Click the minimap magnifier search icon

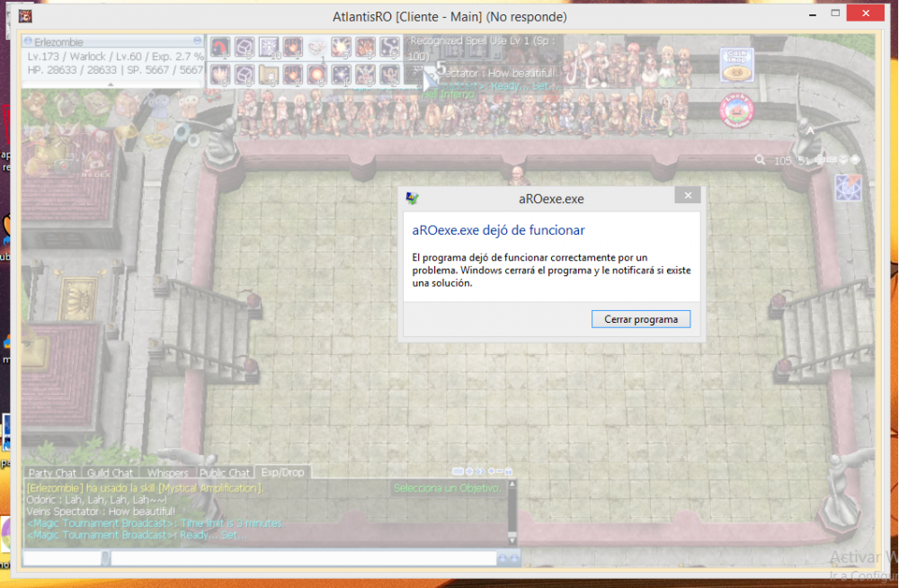[x=761, y=160]
